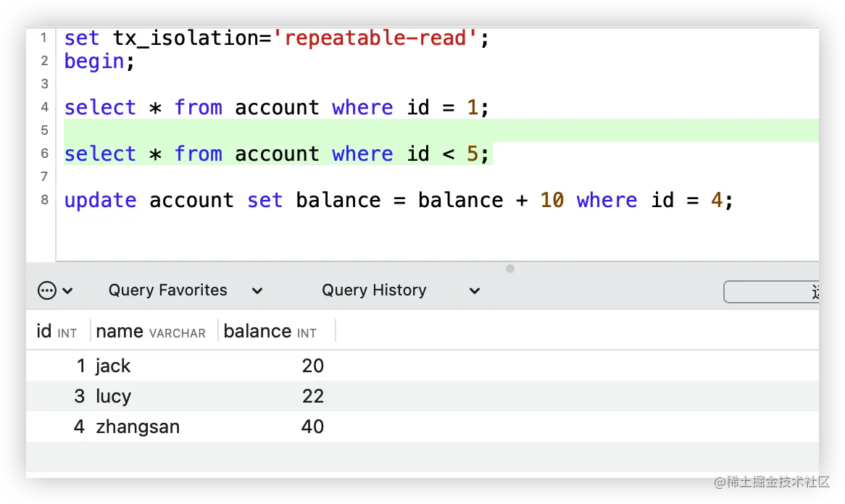This screenshot has width=845, height=504.
Task: Click the id cell showing 1
Action: tap(81, 366)
